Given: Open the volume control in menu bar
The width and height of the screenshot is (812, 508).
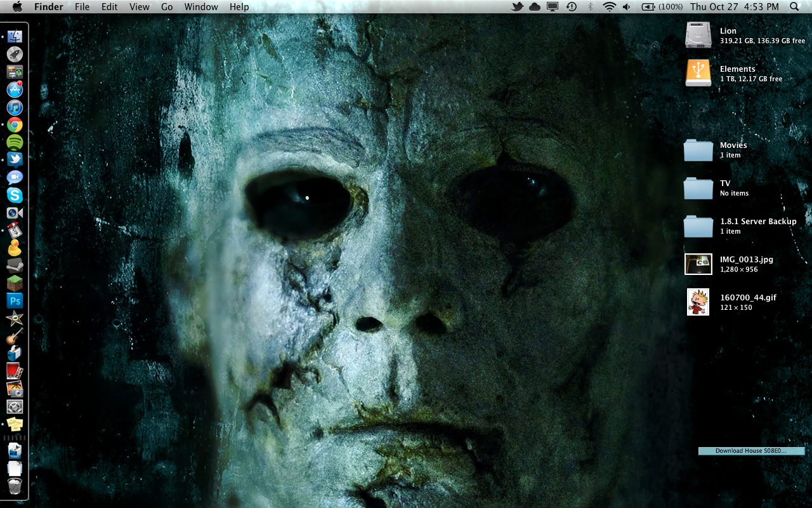Looking at the screenshot, I should click(x=627, y=7).
